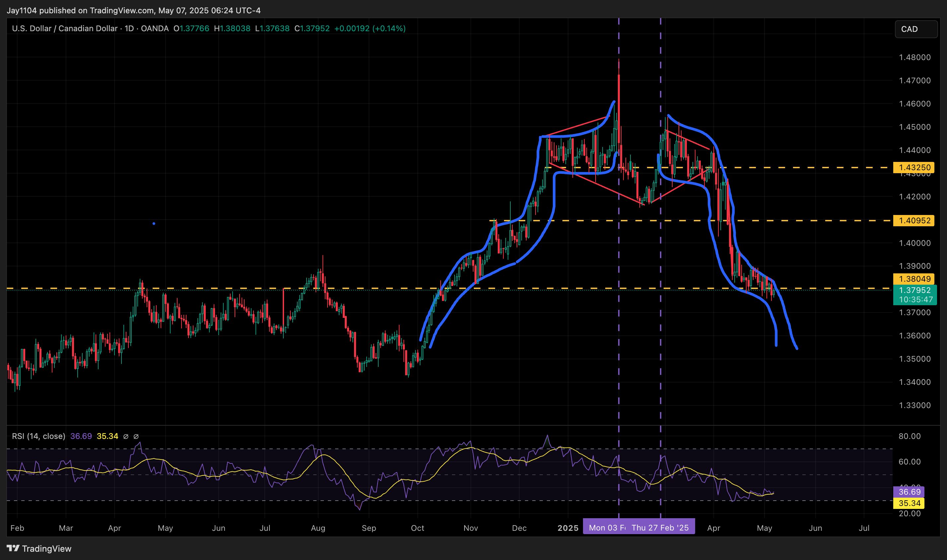Click the RSI (14, close) indicator title
The image size is (947, 560).
(x=38, y=436)
